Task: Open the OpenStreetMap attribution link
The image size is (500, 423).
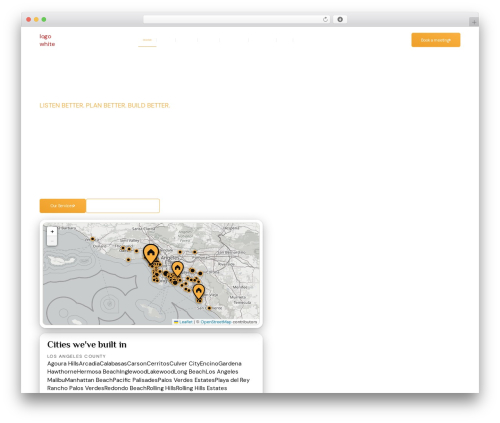Action: click(x=216, y=322)
